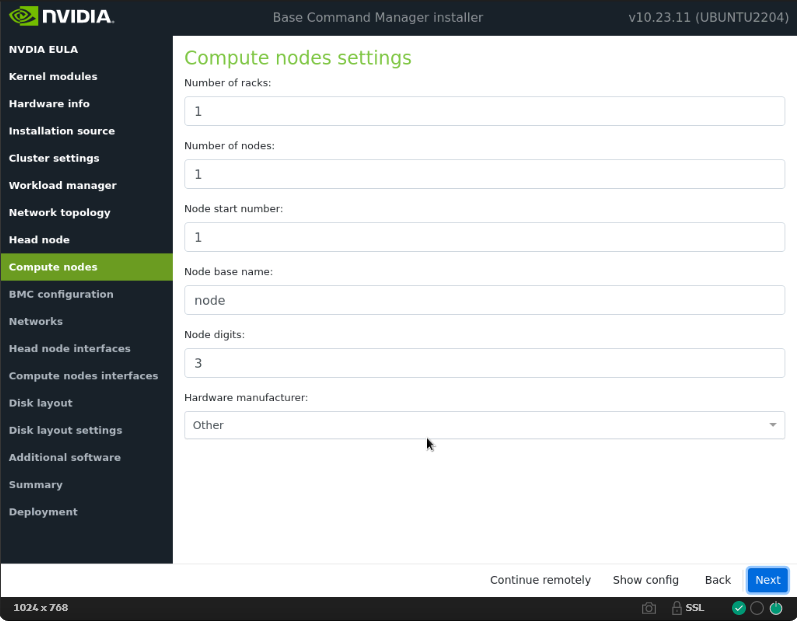The height and width of the screenshot is (621, 797).
Task: Select Hardware info in sidebar
Action: coord(49,104)
